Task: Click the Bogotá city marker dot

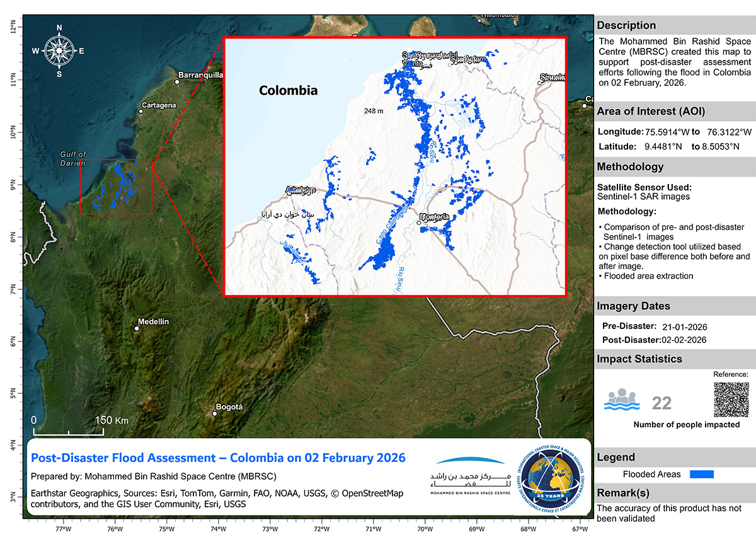Action: click(215, 415)
